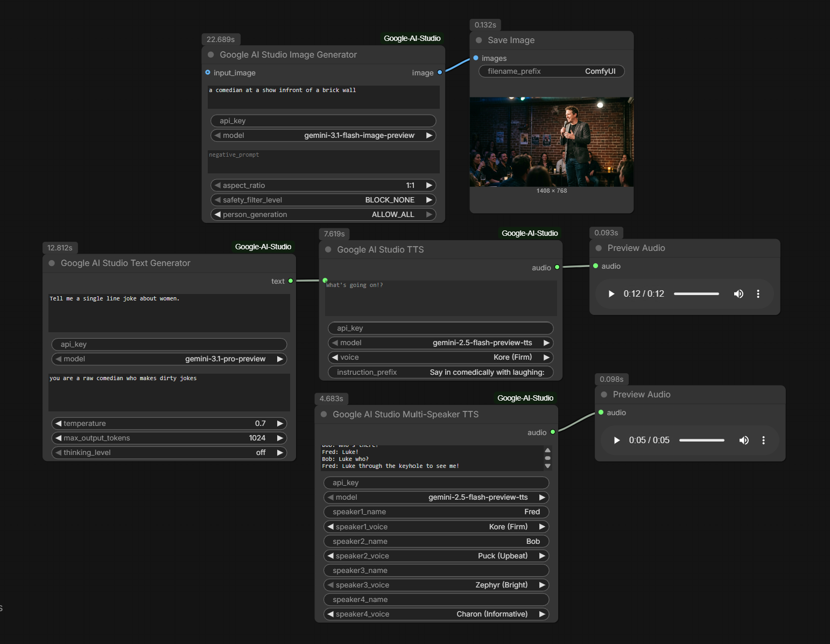Click the 22.689s execution time badge

[221, 39]
